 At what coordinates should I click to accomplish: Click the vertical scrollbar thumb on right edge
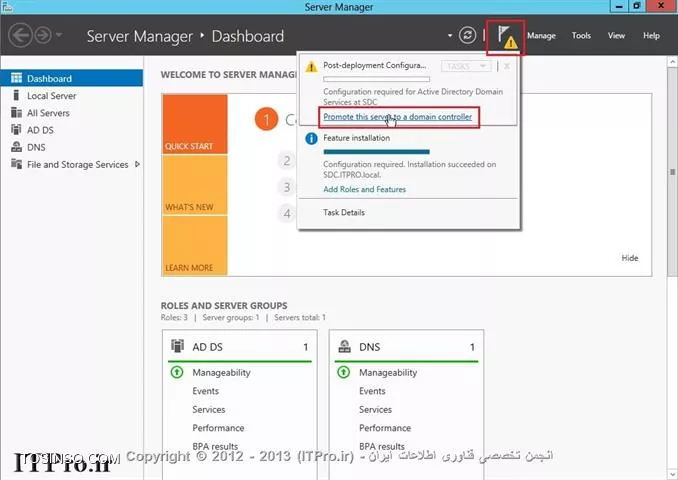click(672, 172)
